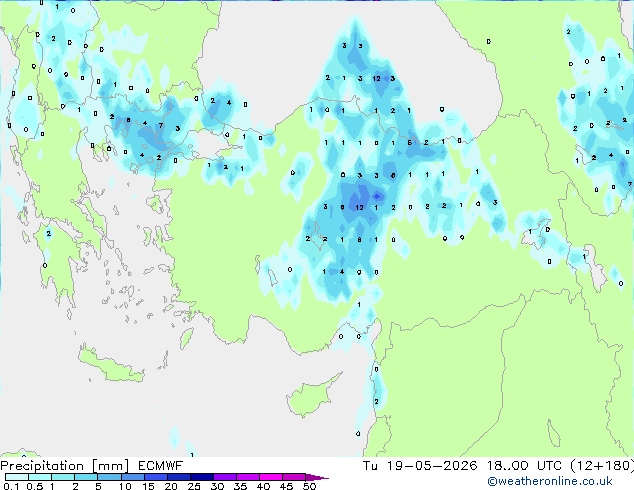
Task: Click the '0.5' legend scale label
Action: click(x=34, y=486)
